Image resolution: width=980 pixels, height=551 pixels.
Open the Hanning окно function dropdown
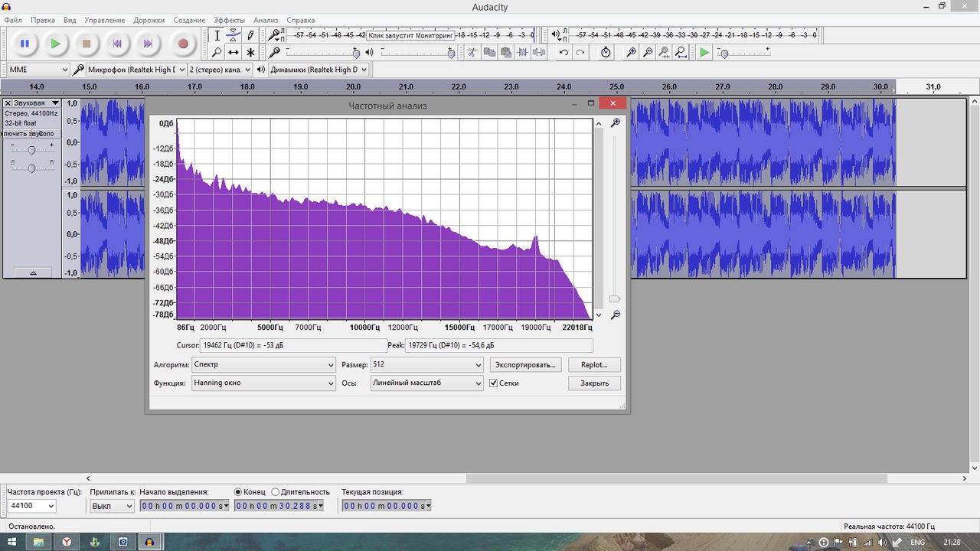point(263,383)
